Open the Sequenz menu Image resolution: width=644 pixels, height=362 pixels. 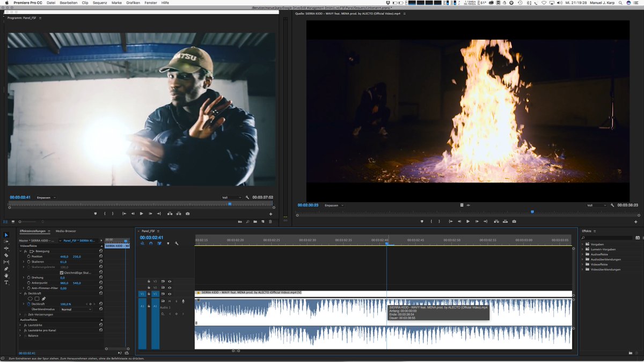(100, 3)
